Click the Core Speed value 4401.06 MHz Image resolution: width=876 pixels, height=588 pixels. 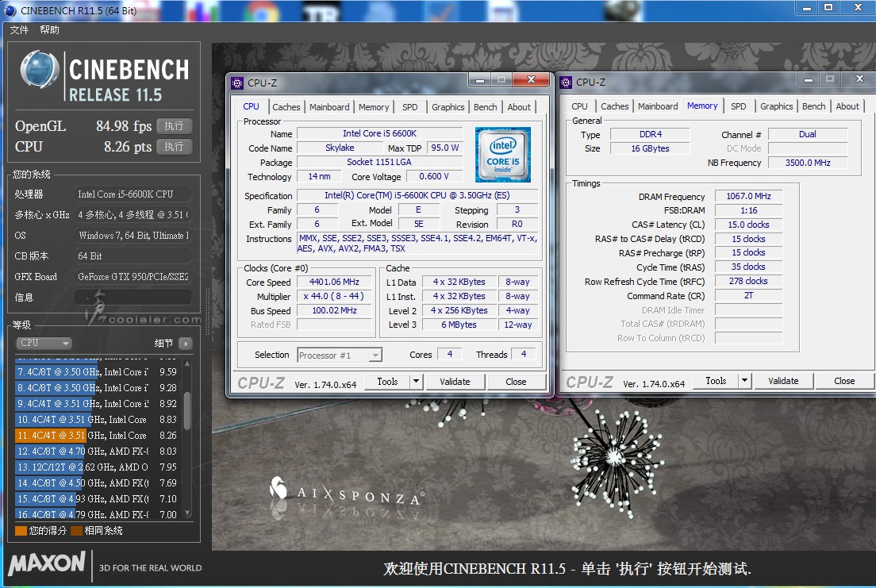pyautogui.click(x=334, y=282)
